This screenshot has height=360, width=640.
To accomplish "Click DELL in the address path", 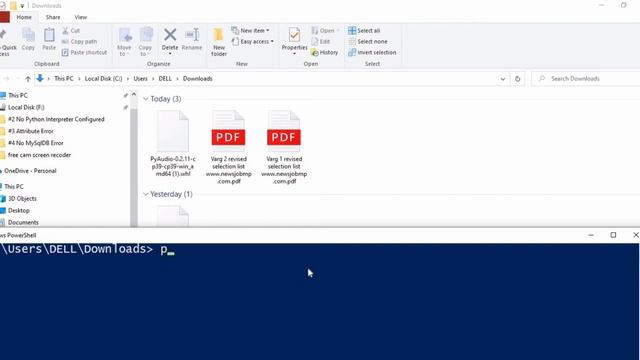I will coord(165,79).
